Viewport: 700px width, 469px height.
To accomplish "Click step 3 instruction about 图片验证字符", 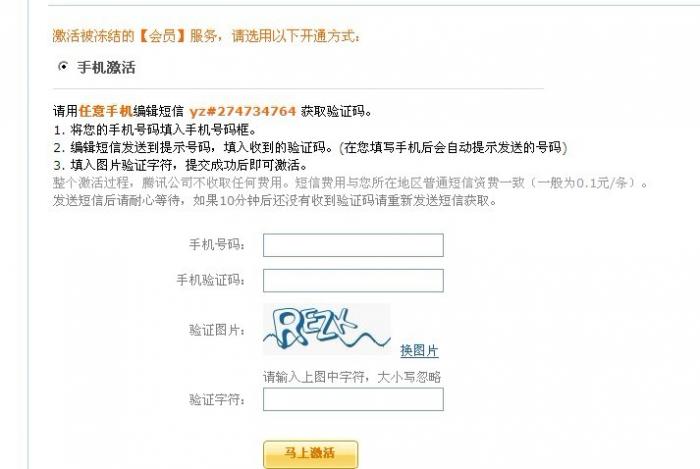I will (x=180, y=165).
